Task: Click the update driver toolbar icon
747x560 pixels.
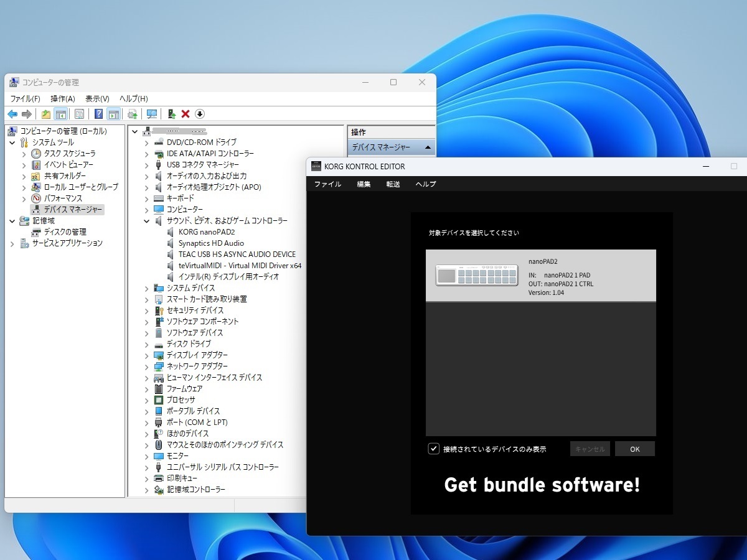Action: click(172, 114)
